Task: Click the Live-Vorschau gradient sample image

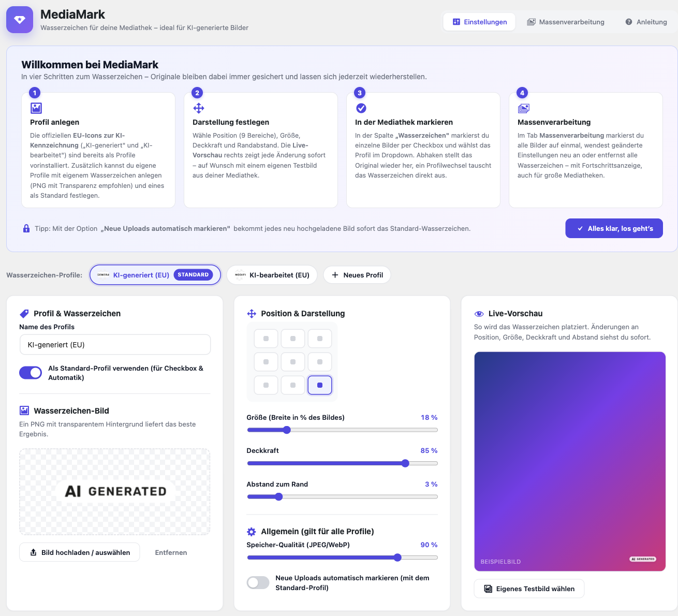Action: [570, 462]
